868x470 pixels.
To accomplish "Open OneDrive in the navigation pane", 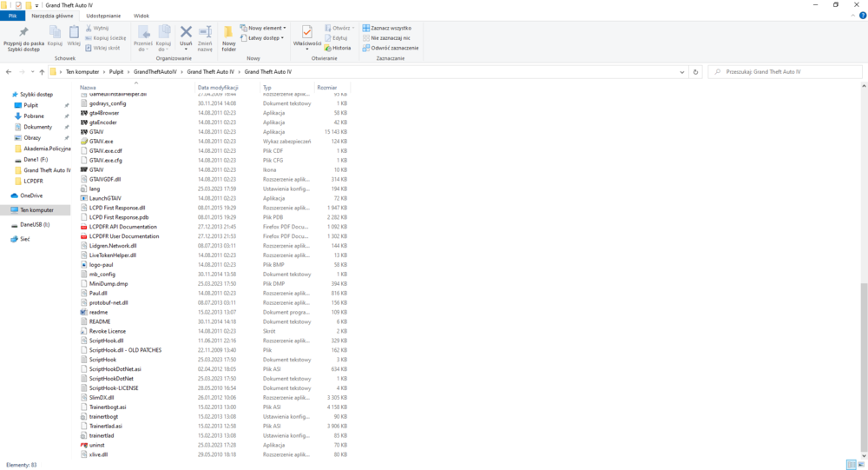I will pos(31,195).
